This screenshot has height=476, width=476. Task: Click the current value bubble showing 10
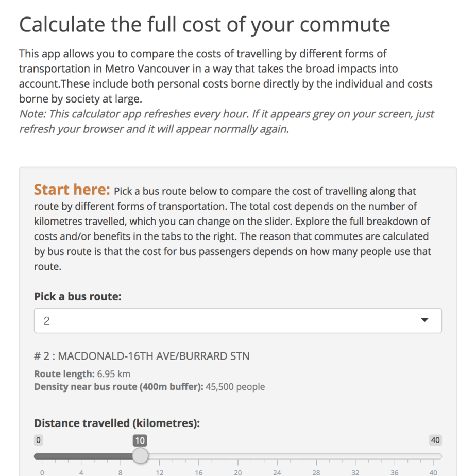[140, 440]
